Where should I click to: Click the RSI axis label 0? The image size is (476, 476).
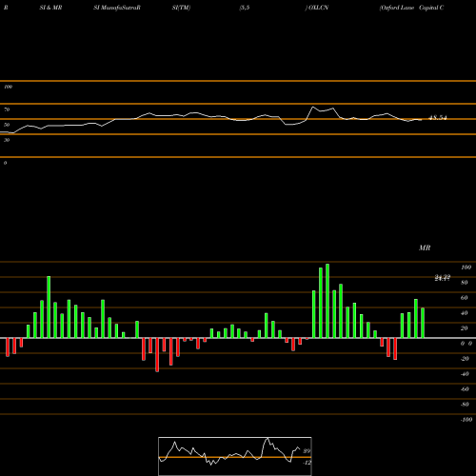click(x=5, y=163)
